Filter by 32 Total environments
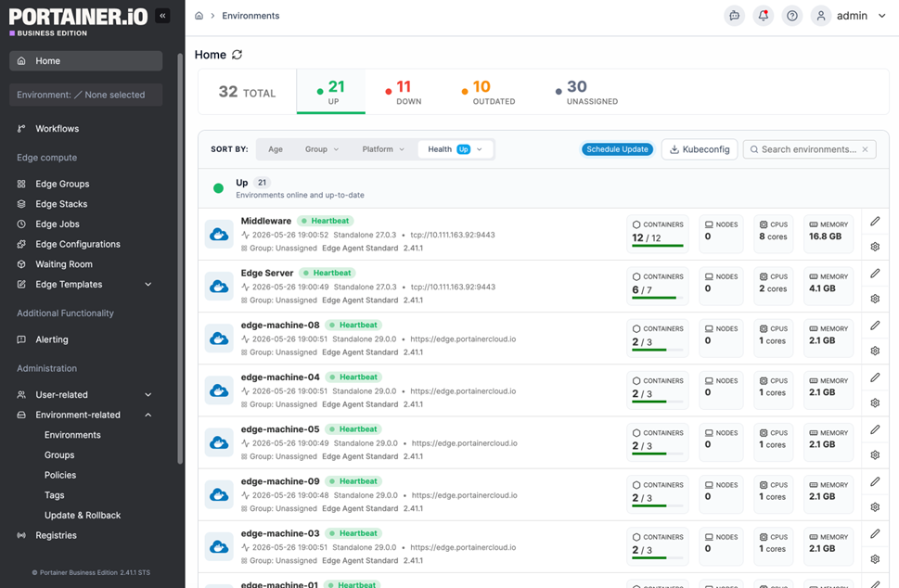Viewport: 899px width, 588px height. (247, 92)
